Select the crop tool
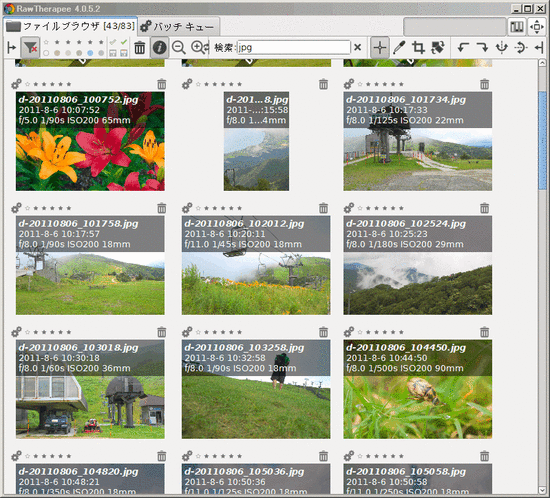 418,47
